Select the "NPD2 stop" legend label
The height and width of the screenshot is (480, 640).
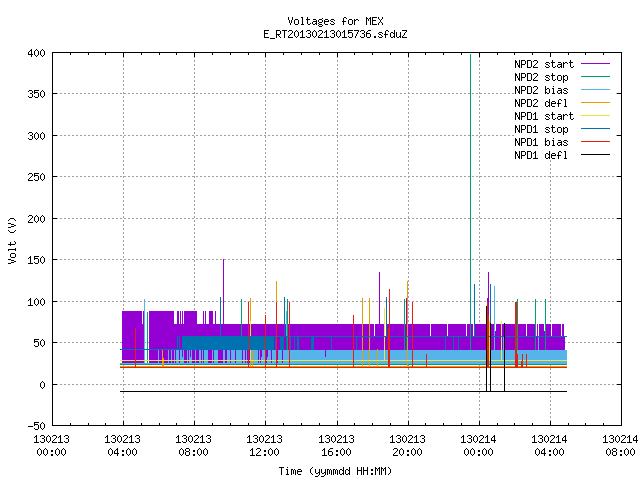(x=541, y=77)
